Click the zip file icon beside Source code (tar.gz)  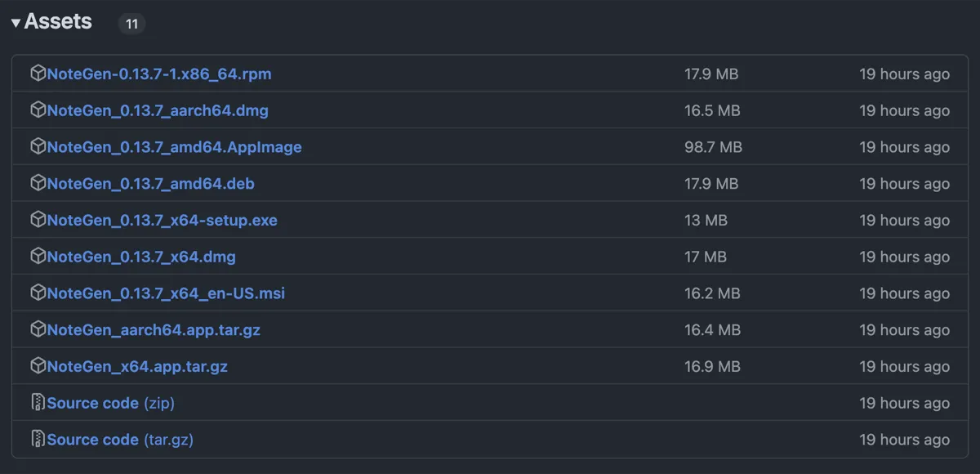coord(38,440)
